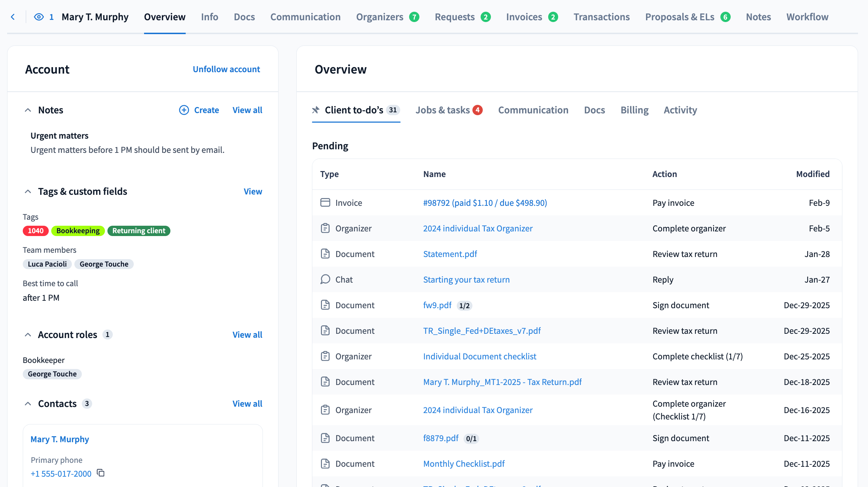Click the document icon beside f8879.pdf
The image size is (868, 487).
[x=325, y=438]
